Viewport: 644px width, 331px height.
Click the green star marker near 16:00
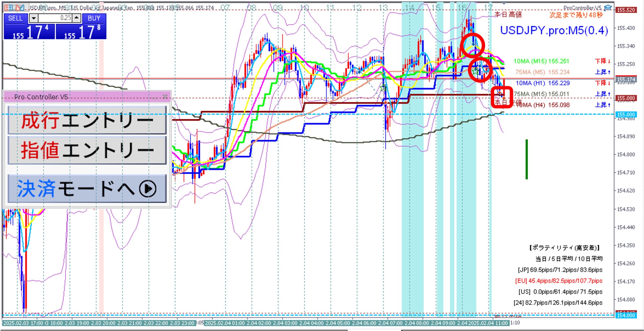point(475,72)
